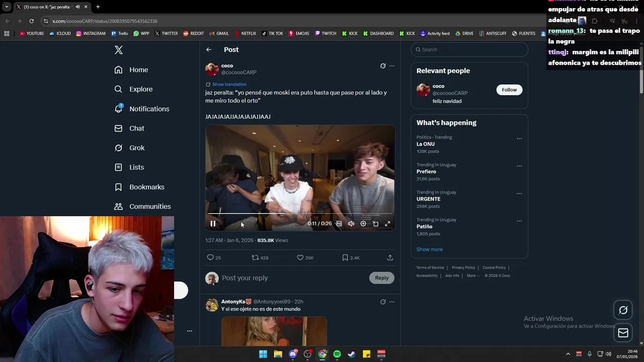Open options for URGENTE trend
Image resolution: width=644 pixels, height=362 pixels.
pyautogui.click(x=519, y=194)
